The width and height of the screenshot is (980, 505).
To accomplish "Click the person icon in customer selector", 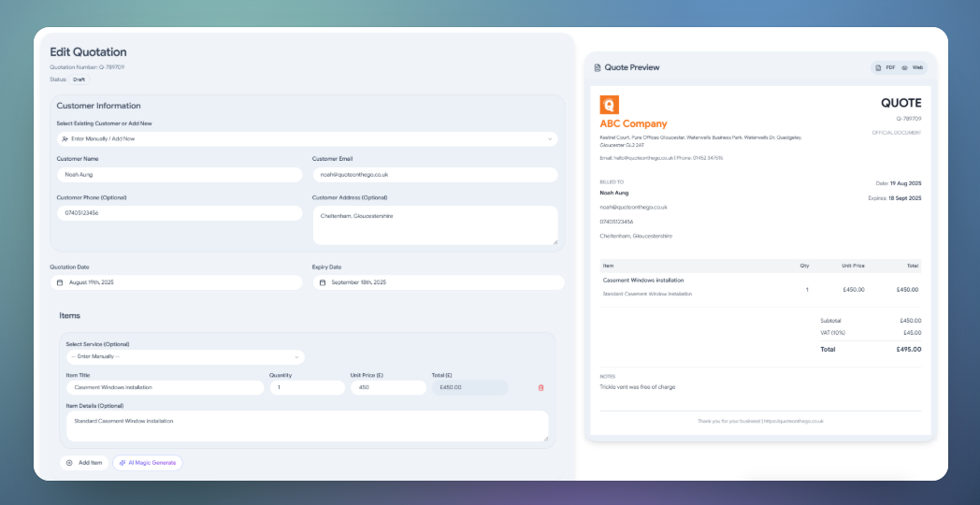I will [65, 138].
